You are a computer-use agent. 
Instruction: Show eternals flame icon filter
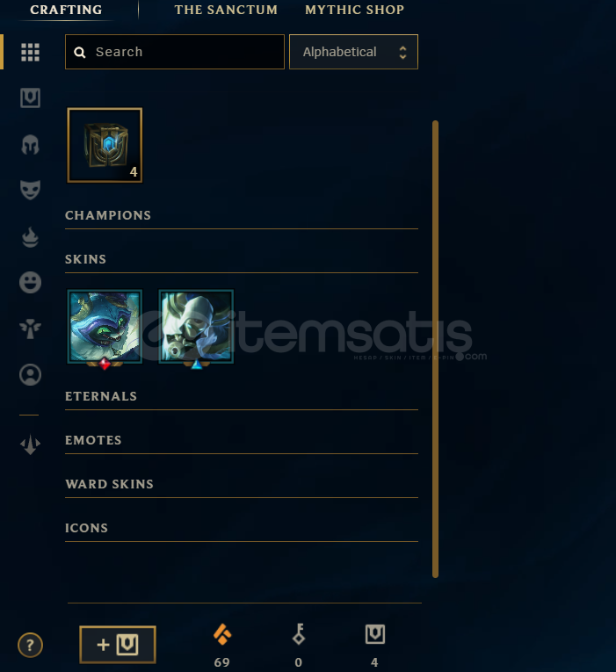point(31,237)
